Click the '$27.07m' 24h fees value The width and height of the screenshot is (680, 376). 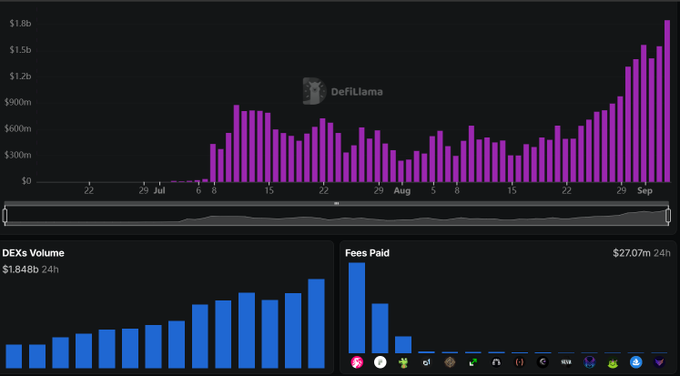pos(632,253)
